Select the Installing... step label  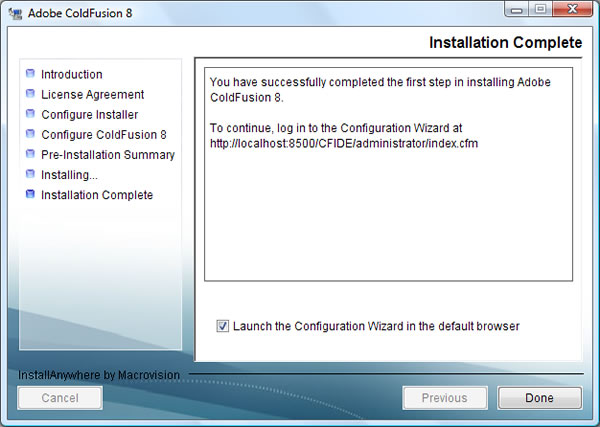[x=69, y=175]
